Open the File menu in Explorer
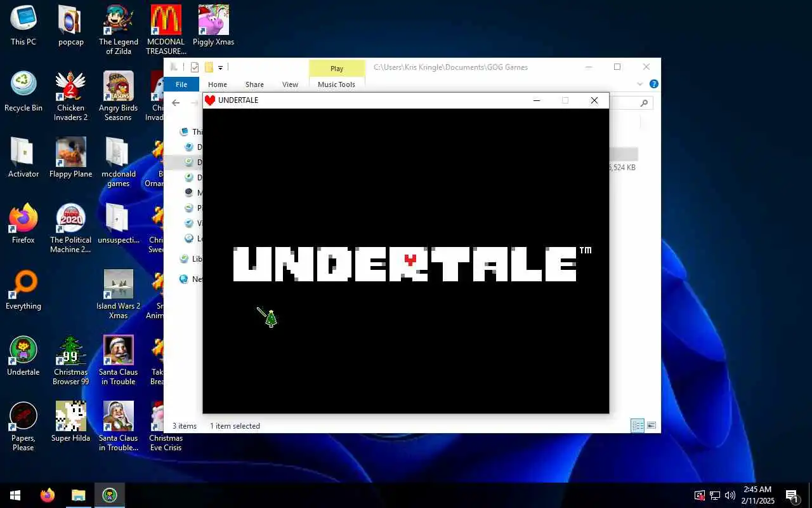 [x=181, y=84]
